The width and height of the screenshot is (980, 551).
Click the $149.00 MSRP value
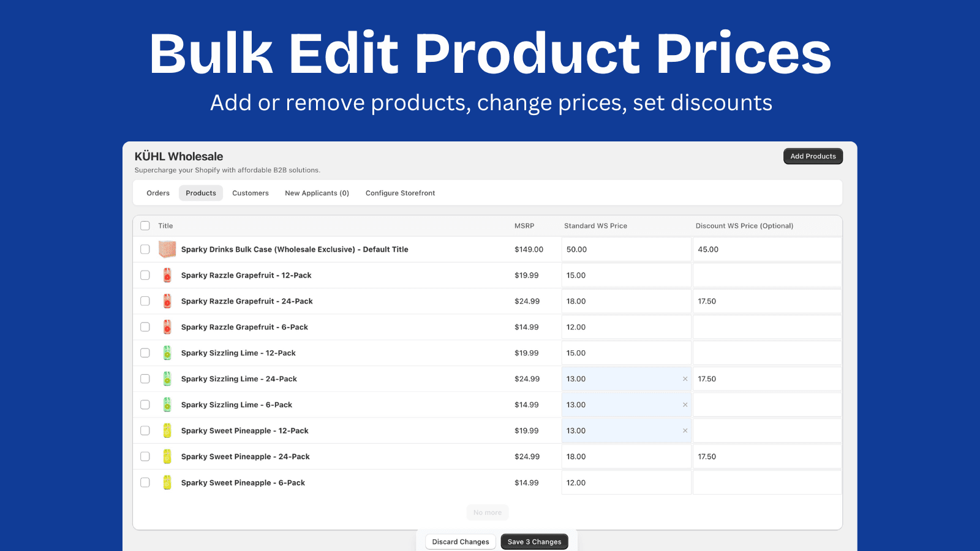pos(529,249)
